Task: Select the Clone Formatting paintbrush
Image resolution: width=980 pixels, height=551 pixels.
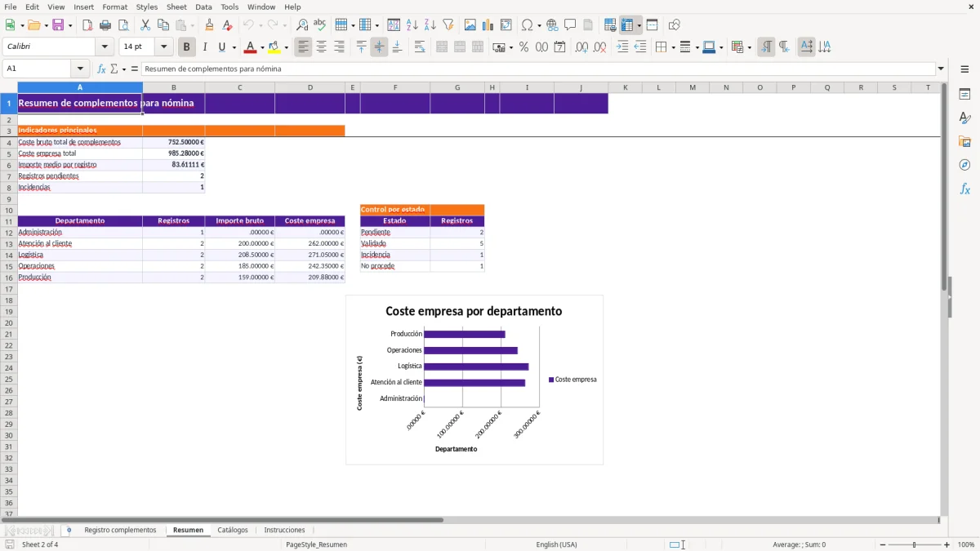Action: pyautogui.click(x=209, y=25)
